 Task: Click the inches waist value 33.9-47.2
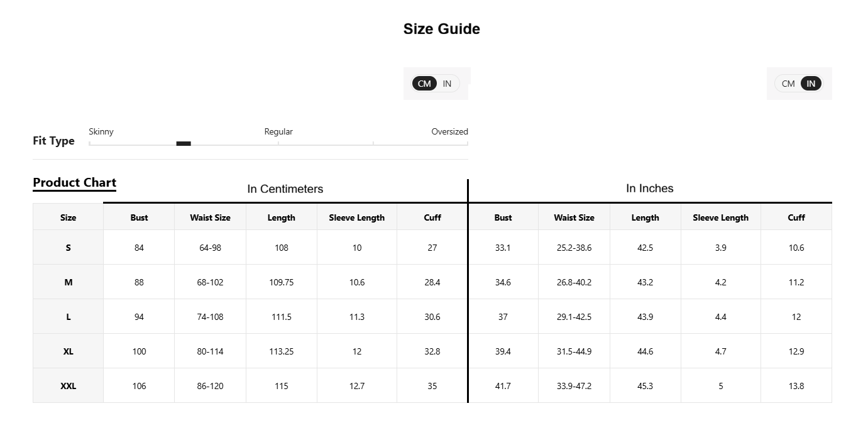(574, 386)
